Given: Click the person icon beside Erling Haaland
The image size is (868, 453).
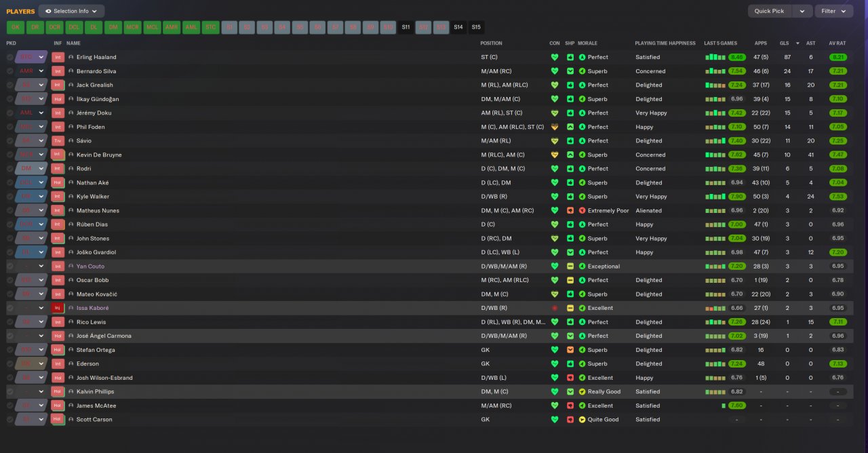Looking at the screenshot, I should [71, 57].
